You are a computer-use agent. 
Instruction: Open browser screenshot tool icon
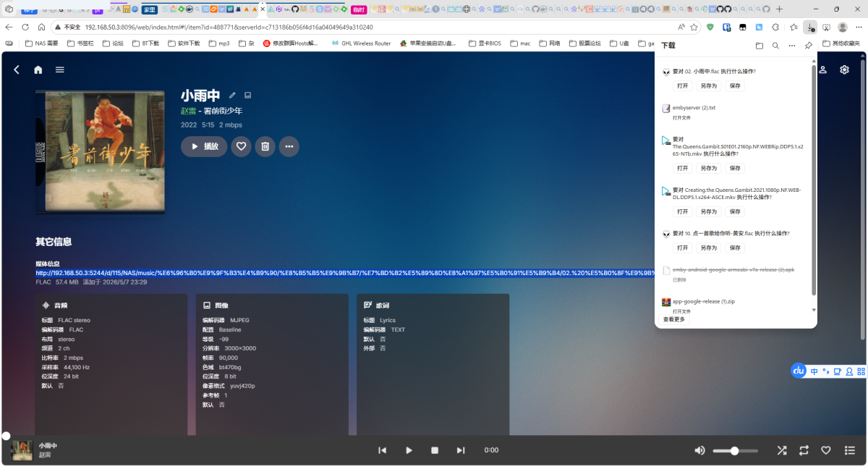[826, 27]
